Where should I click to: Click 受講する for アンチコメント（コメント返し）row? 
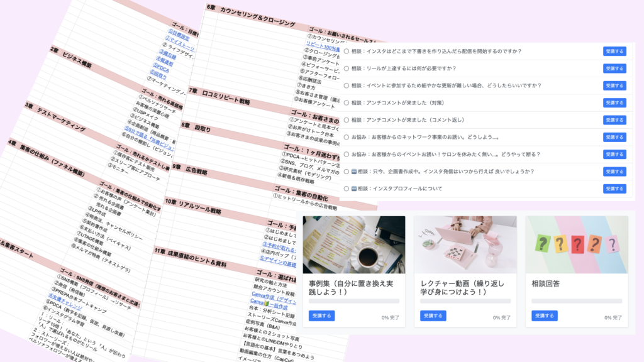pos(614,120)
